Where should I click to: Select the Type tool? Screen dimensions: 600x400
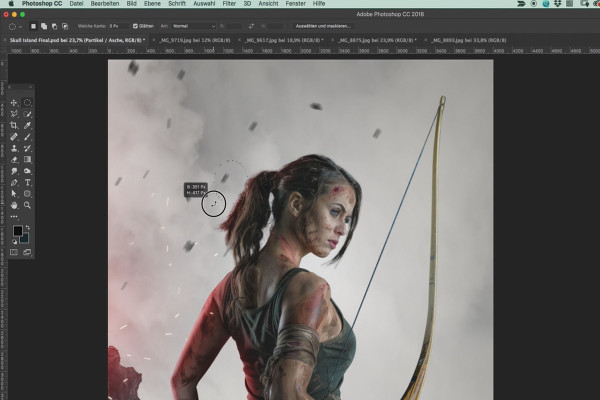[x=27, y=183]
